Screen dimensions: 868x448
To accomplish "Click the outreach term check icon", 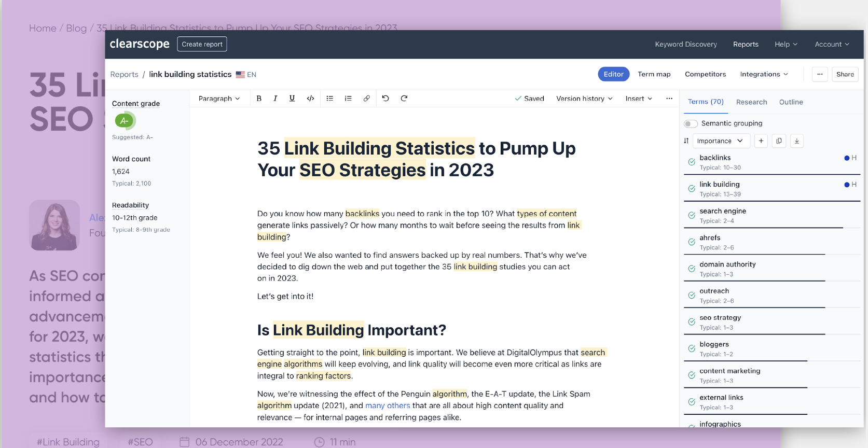I will click(692, 296).
